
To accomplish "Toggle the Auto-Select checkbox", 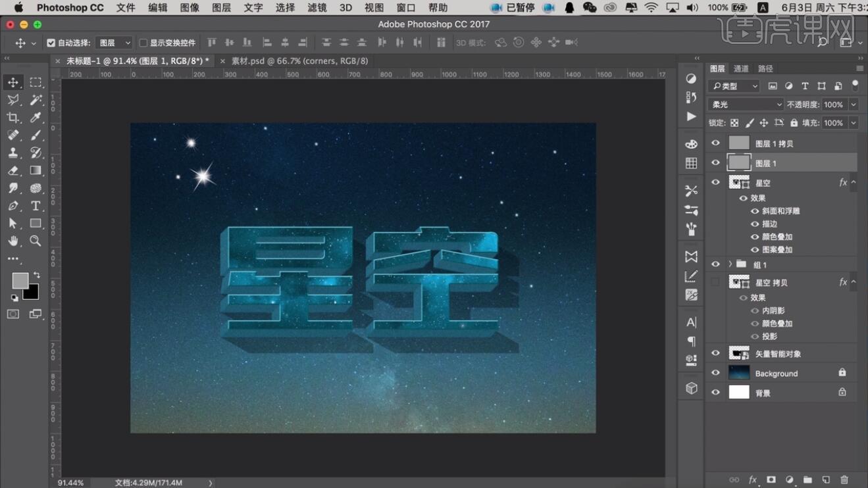I will click(51, 43).
